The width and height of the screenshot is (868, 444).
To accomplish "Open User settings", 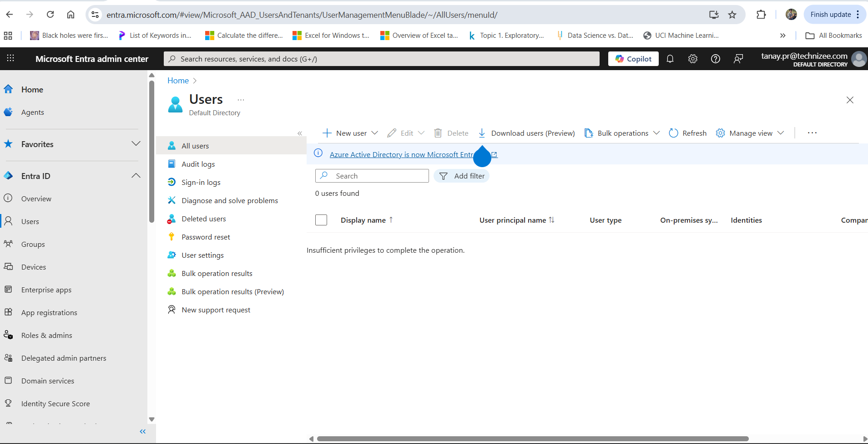I will [x=203, y=255].
